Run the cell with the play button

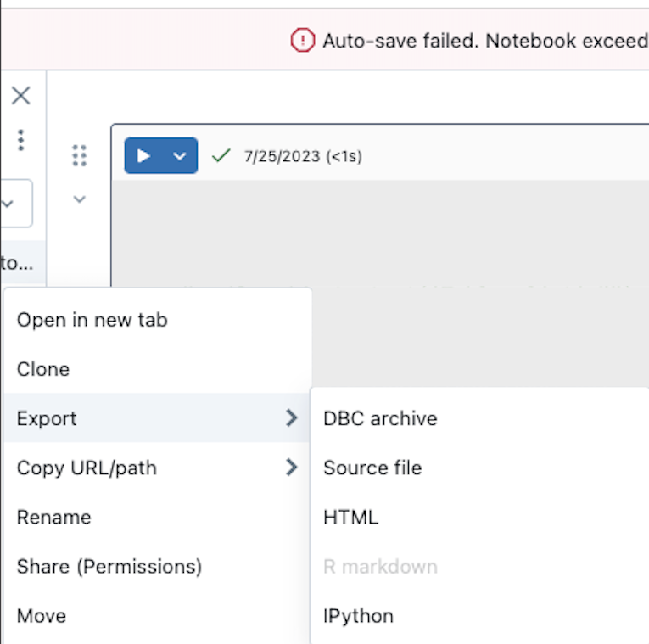tap(143, 156)
